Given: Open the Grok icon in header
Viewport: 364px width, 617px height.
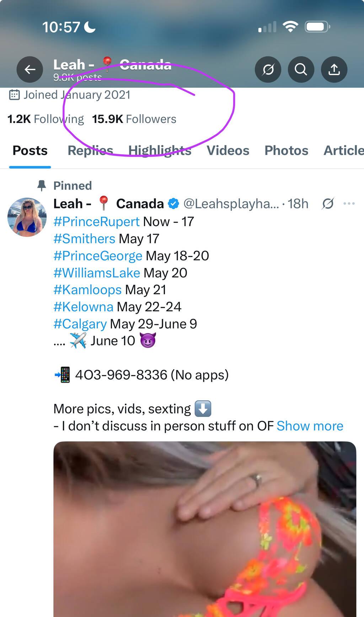Looking at the screenshot, I should (268, 69).
